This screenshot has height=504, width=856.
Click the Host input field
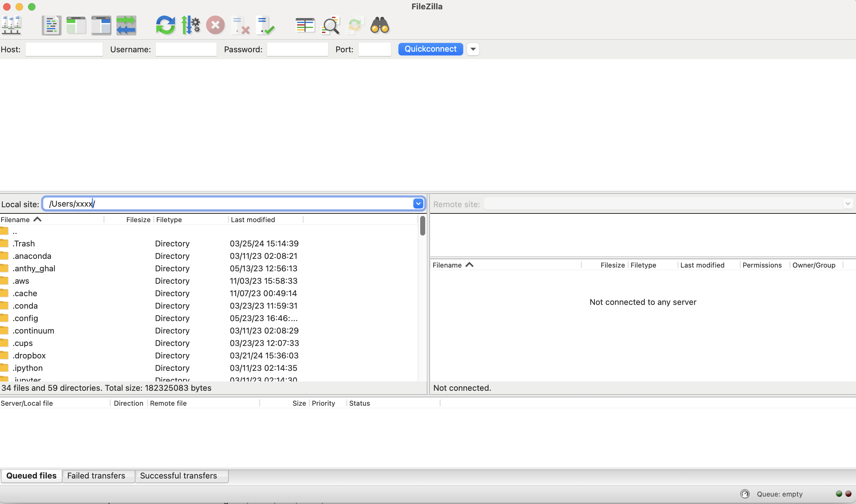click(x=64, y=49)
